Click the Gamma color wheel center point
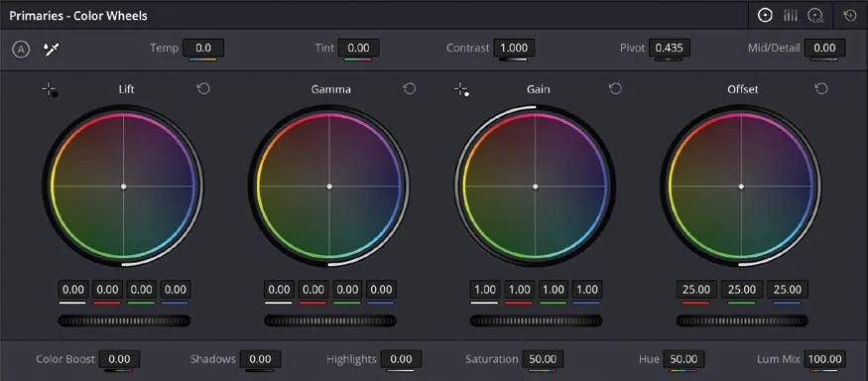 (329, 187)
